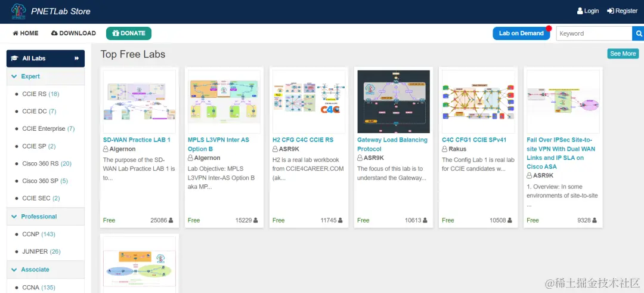This screenshot has width=644, height=293.
Task: Focus the Keyword search field
Action: point(594,33)
